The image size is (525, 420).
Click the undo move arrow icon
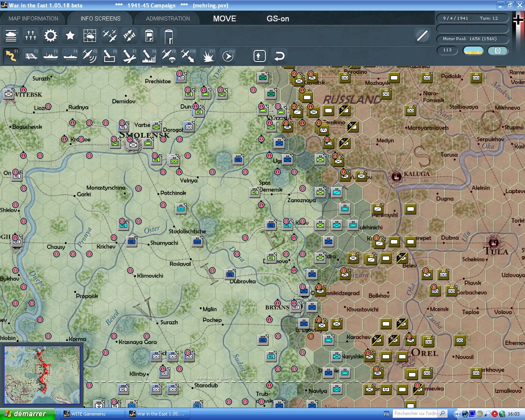[x=279, y=56]
